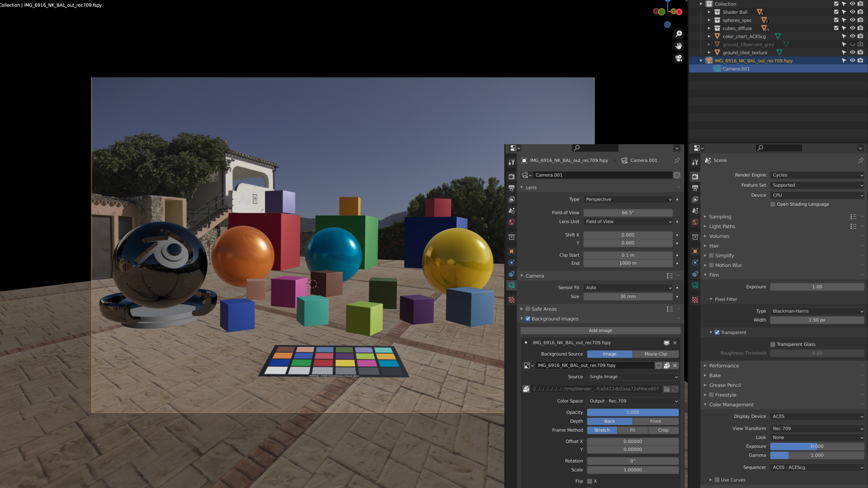Activate the zoom magnifier icon in the viewport gizmos
This screenshot has height=488, width=868.
tap(679, 33)
